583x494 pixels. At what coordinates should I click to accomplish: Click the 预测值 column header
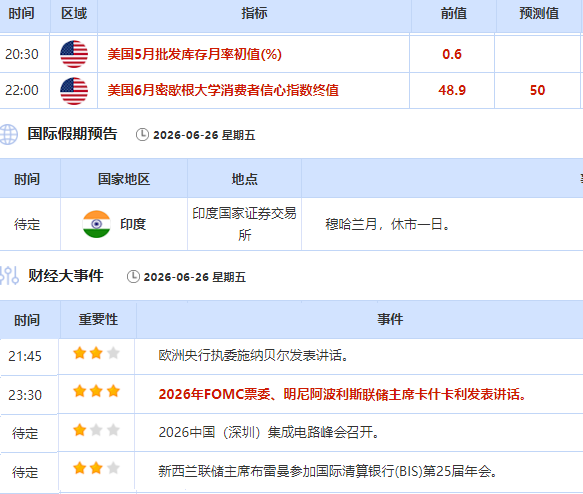pyautogui.click(x=539, y=13)
